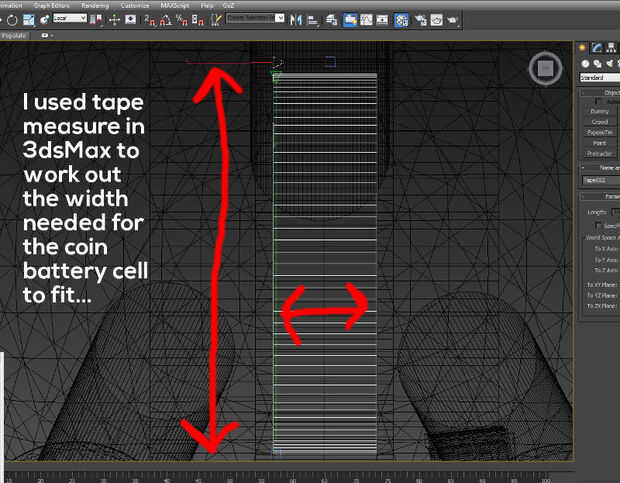The height and width of the screenshot is (483, 620).
Task: Open the Render Setup icon
Action: point(420,20)
